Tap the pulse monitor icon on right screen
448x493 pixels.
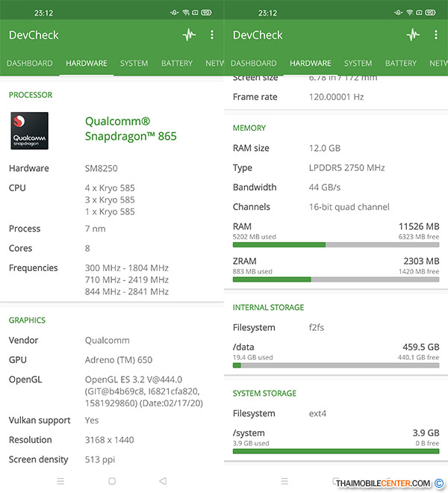point(413,35)
